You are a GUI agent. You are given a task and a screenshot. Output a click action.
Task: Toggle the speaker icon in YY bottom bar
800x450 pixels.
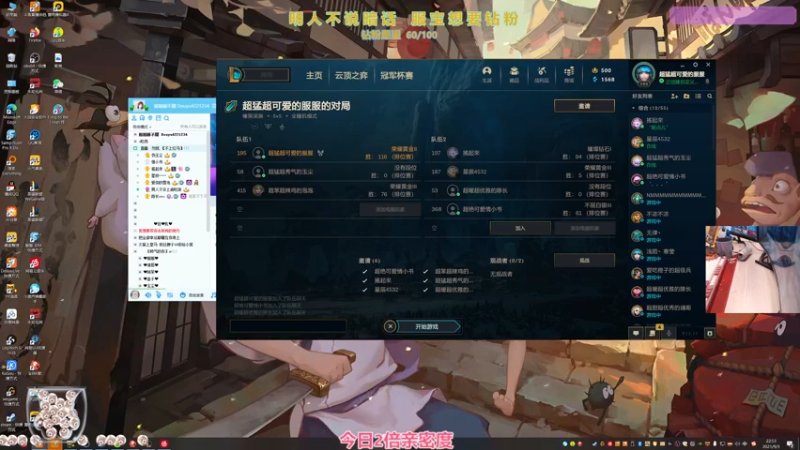(x=148, y=295)
